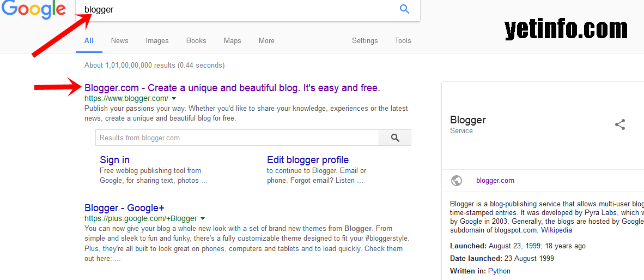The width and height of the screenshot is (644, 280).
Task: Open search Settings
Action: [364, 40]
